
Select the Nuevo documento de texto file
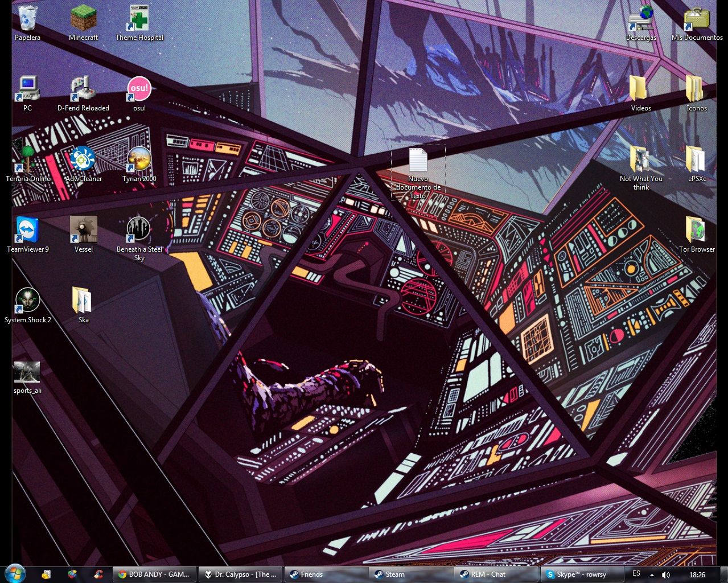click(418, 162)
